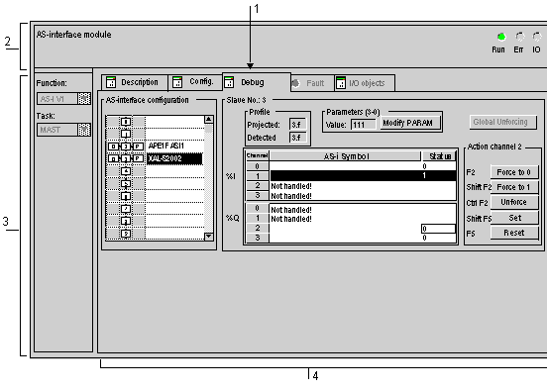The height and width of the screenshot is (392, 547).
Task: Select slave icon beside XAL-S2002
Action: tap(126, 159)
